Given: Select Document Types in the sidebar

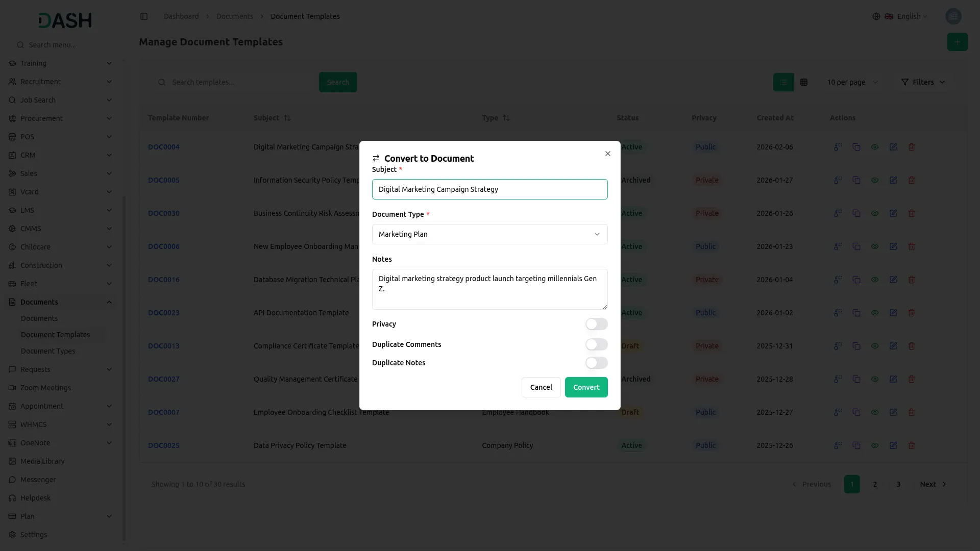Looking at the screenshot, I should tap(48, 351).
